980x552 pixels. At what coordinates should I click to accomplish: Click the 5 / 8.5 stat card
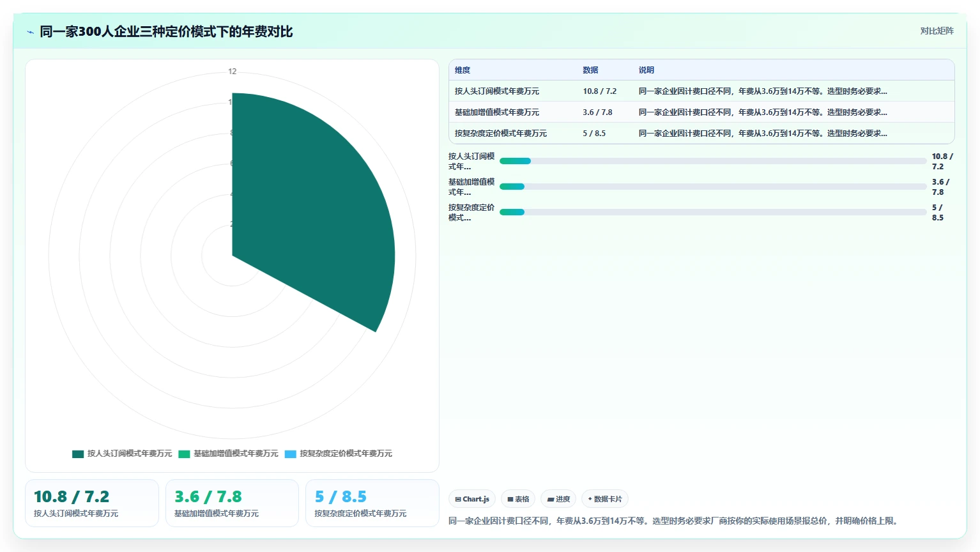(x=372, y=503)
